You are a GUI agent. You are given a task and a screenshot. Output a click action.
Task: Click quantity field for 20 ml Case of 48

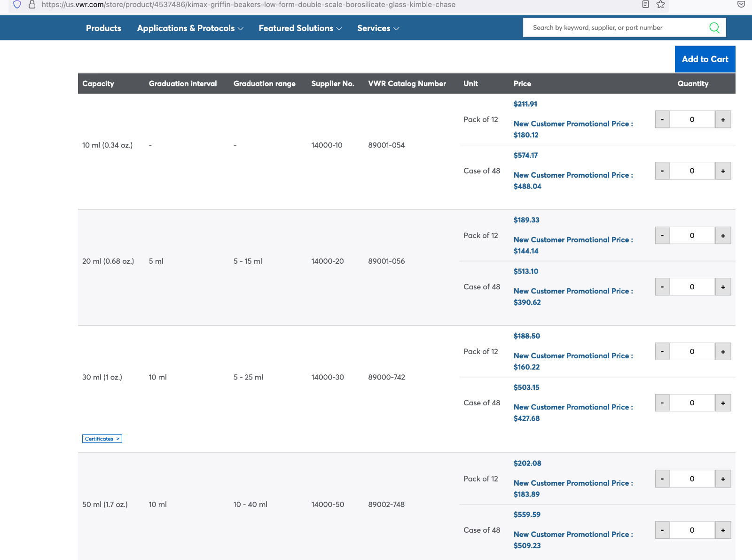(692, 287)
